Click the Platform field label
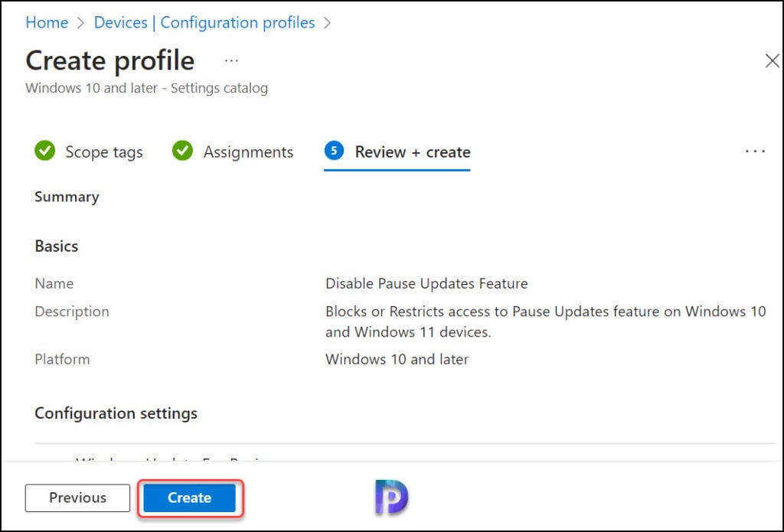This screenshot has height=532, width=784. (63, 359)
